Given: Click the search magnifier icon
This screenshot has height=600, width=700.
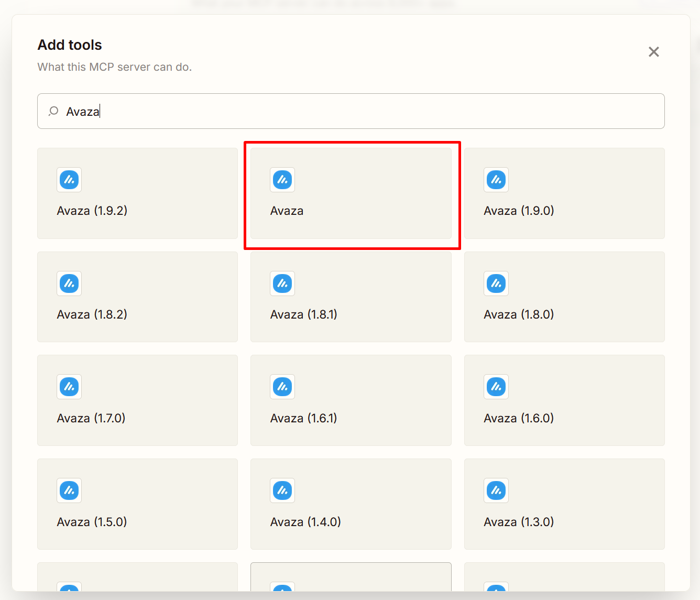Looking at the screenshot, I should (53, 111).
